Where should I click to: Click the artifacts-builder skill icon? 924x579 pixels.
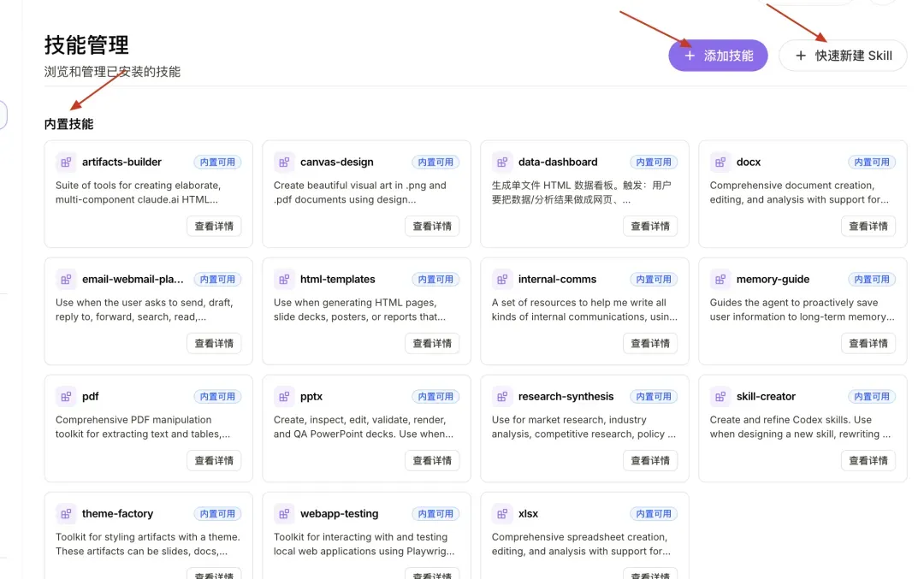click(65, 162)
